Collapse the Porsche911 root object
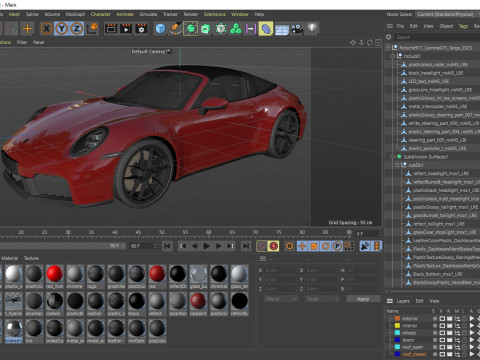Viewport: 480px width, 360px height. [388, 48]
